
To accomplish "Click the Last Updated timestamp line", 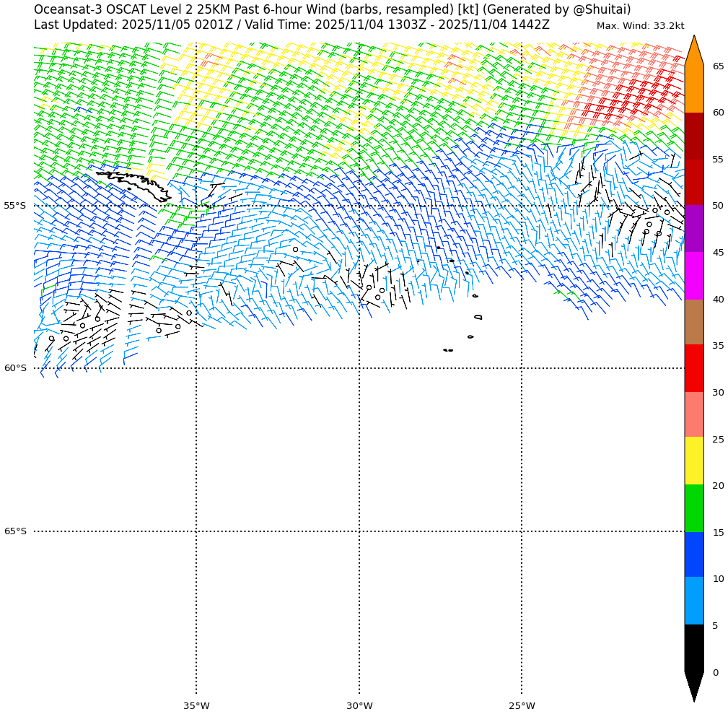I will pos(291,25).
